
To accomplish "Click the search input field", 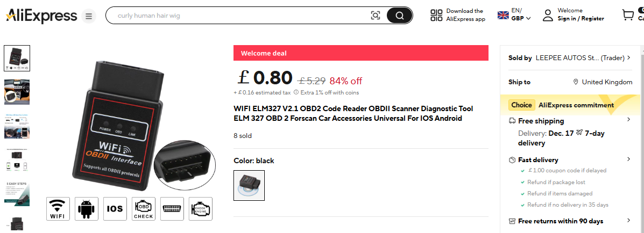I will pyautogui.click(x=242, y=16).
